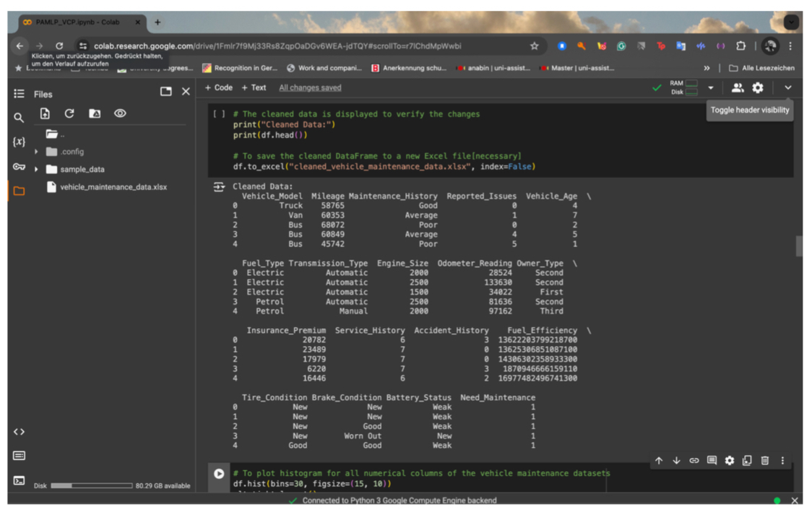812x515 pixels.
Task: Open the Secrets key panel in sidebar
Action: [19, 167]
